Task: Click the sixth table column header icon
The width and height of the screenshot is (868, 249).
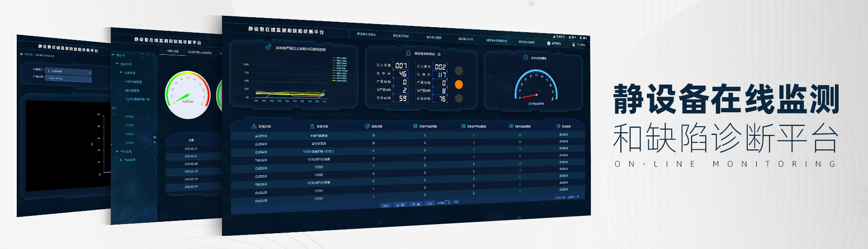Action: coord(511,126)
